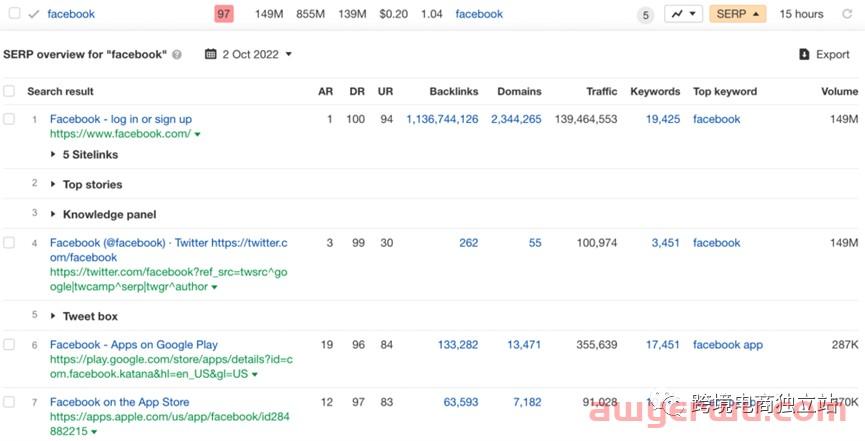Click the checkmark icon next to the facebook keyword
The height and width of the screenshot is (441, 865).
pyautogui.click(x=34, y=14)
